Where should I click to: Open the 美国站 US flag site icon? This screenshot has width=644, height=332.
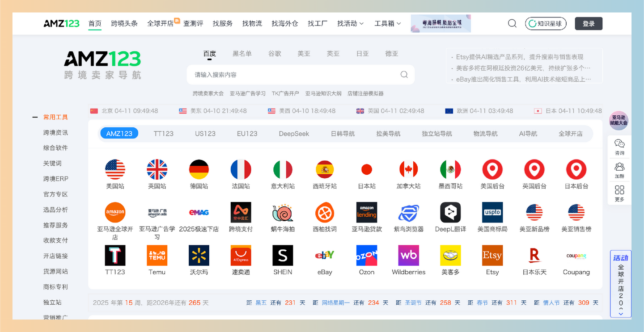point(115,168)
